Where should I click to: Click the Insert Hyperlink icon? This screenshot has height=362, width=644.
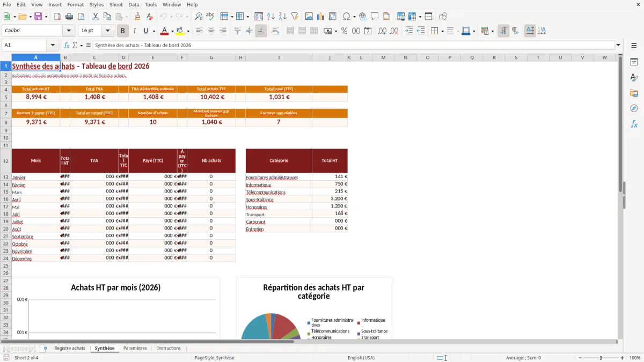coord(363,17)
